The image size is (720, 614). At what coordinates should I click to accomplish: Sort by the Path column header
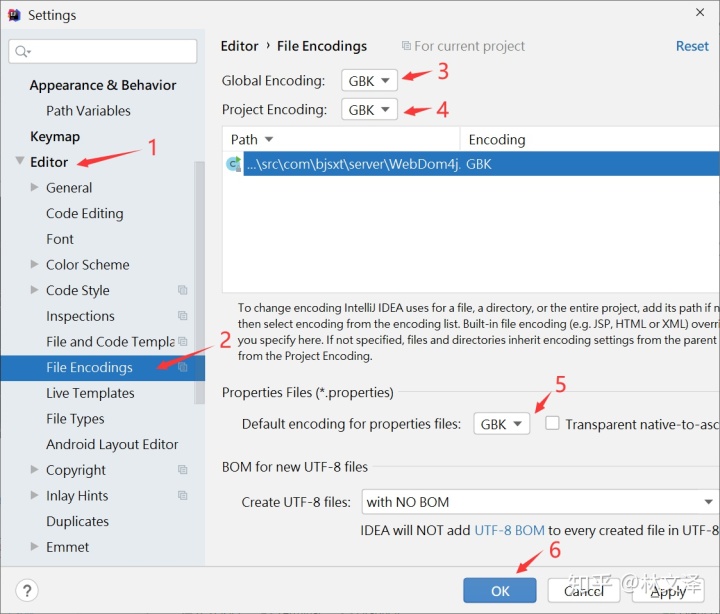point(341,139)
